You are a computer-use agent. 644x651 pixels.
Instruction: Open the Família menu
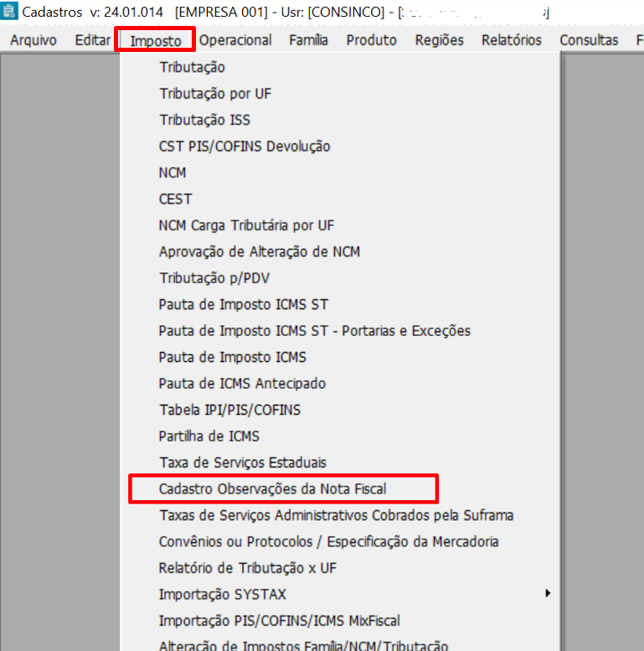pyautogui.click(x=308, y=40)
